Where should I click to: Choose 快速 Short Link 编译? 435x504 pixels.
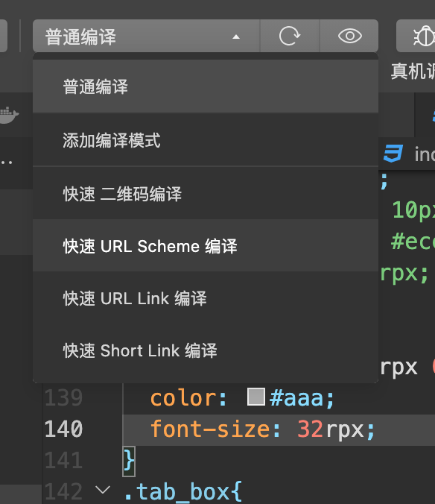click(206, 350)
